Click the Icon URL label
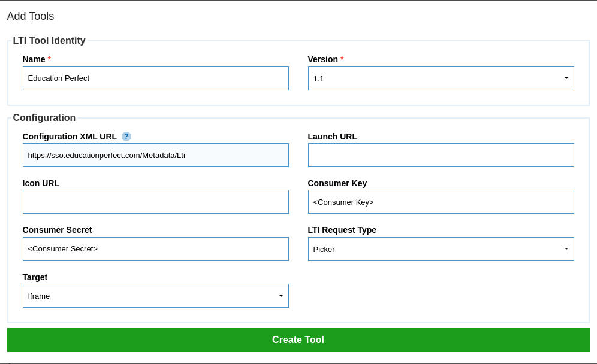The width and height of the screenshot is (597, 364). click(x=41, y=183)
